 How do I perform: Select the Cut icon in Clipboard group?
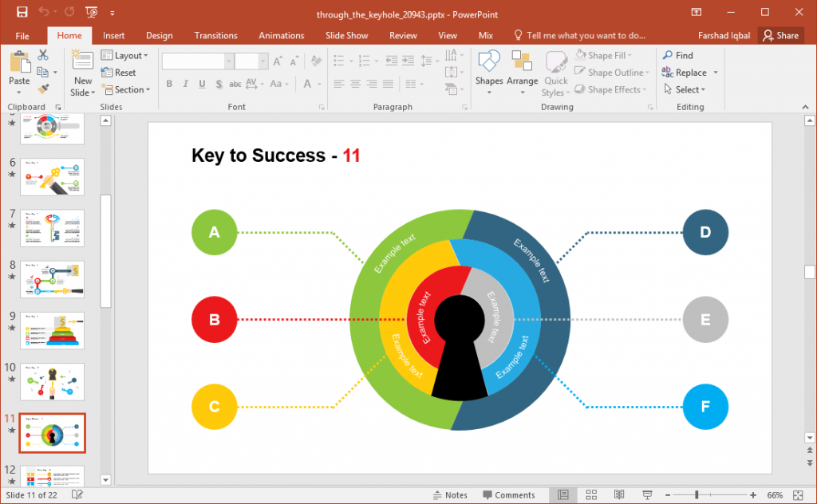(44, 55)
